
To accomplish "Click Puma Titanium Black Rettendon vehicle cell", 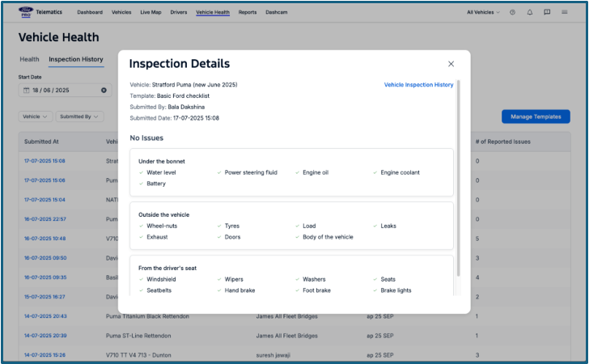I will click(x=147, y=316).
